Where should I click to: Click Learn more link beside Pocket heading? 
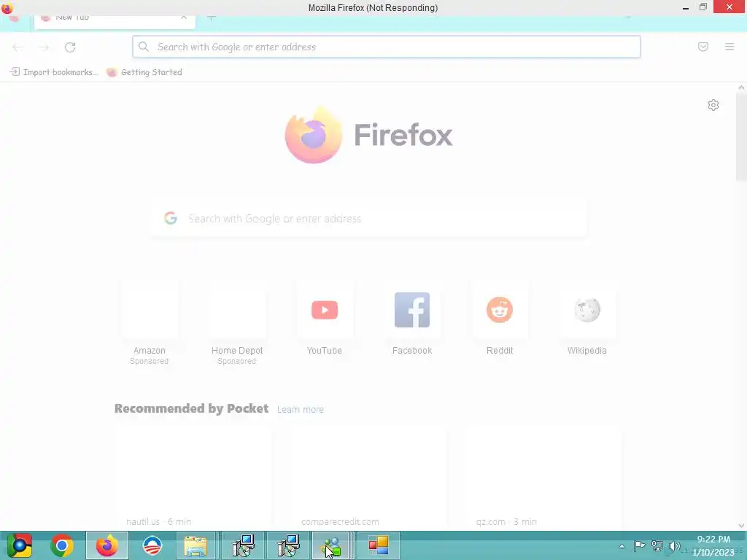pyautogui.click(x=300, y=410)
